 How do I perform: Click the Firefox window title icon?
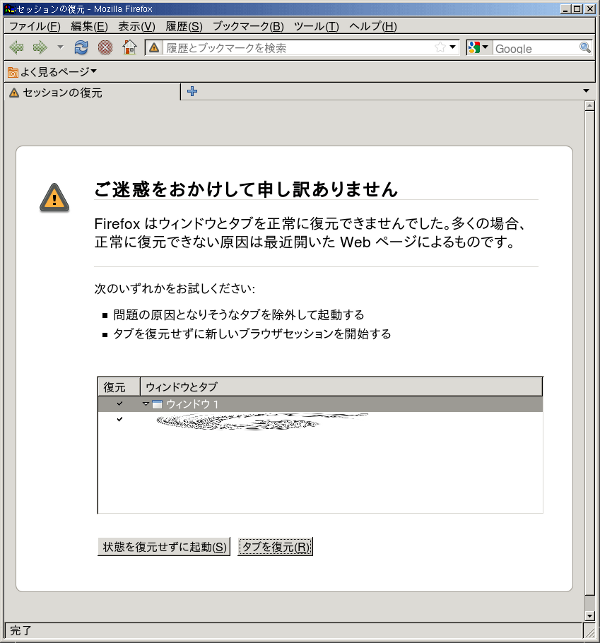pyautogui.click(x=9, y=9)
